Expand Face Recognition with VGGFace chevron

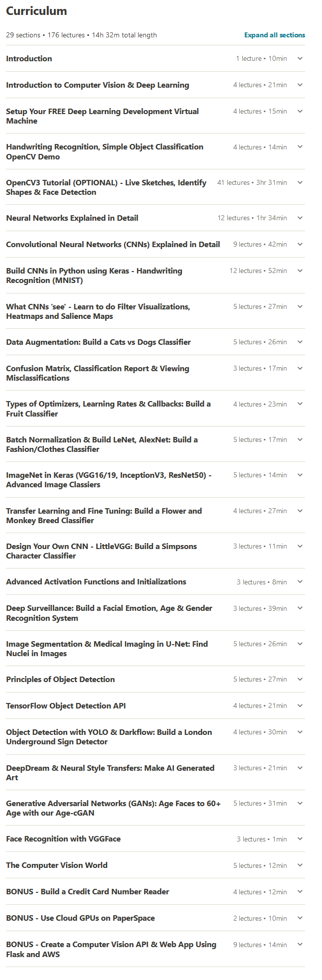[300, 839]
